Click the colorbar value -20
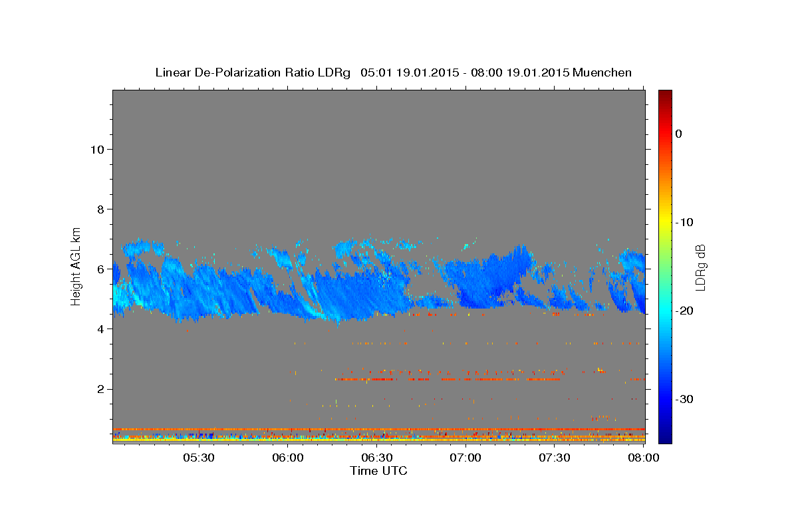798x532 pixels. point(684,311)
